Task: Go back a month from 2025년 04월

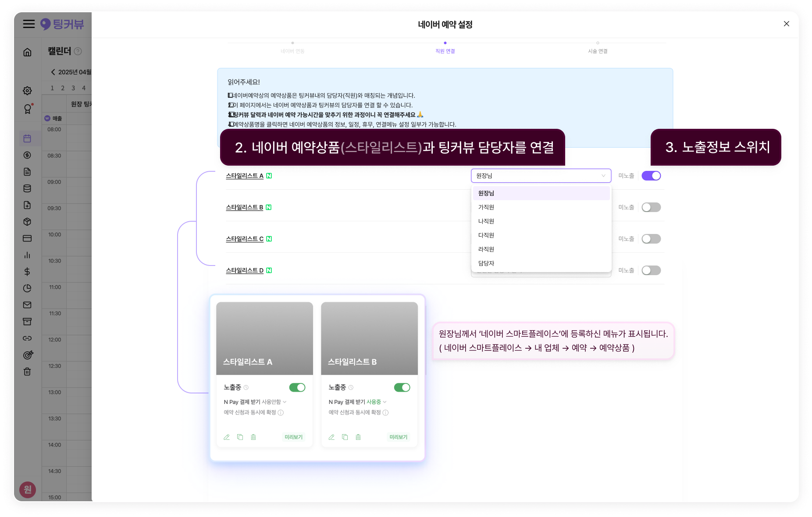Action: (53, 72)
